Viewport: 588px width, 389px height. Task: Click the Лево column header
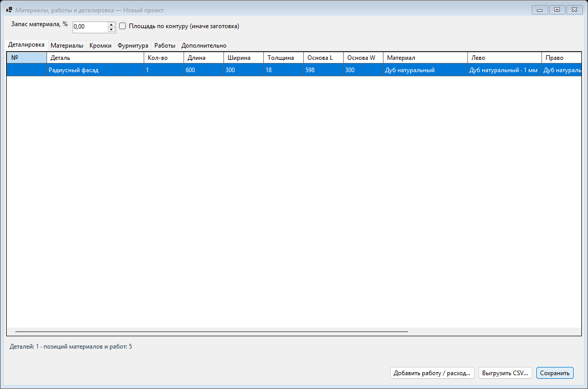point(505,58)
